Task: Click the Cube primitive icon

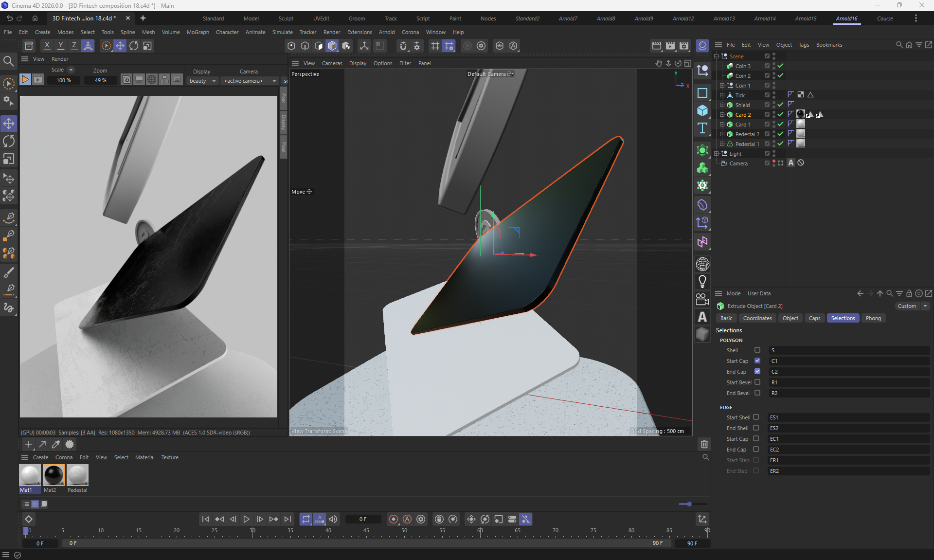Action: pyautogui.click(x=702, y=111)
